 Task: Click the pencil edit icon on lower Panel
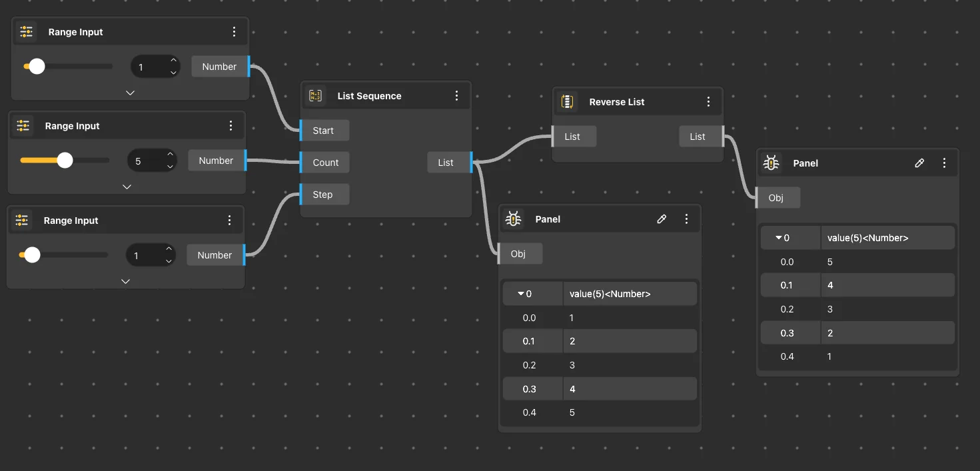662,219
